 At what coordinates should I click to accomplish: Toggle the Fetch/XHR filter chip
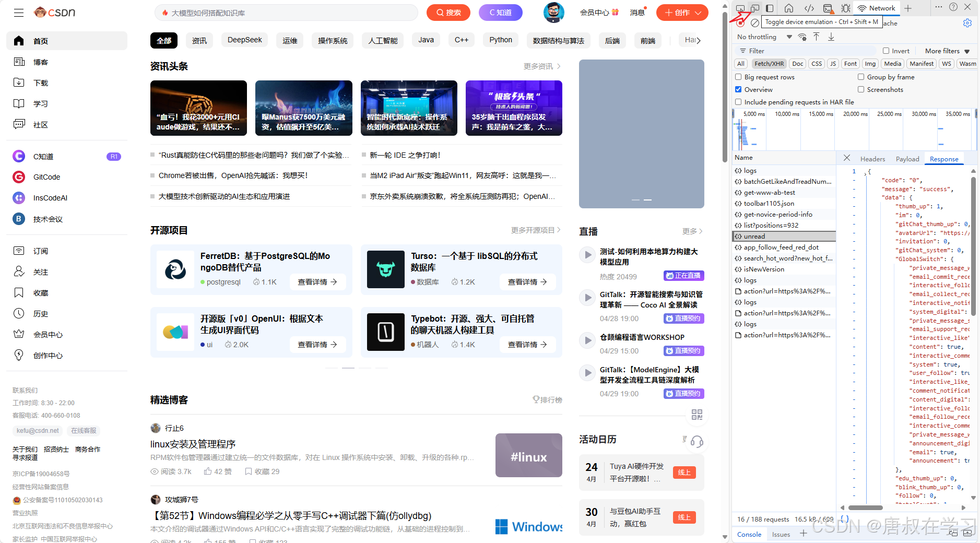[769, 64]
